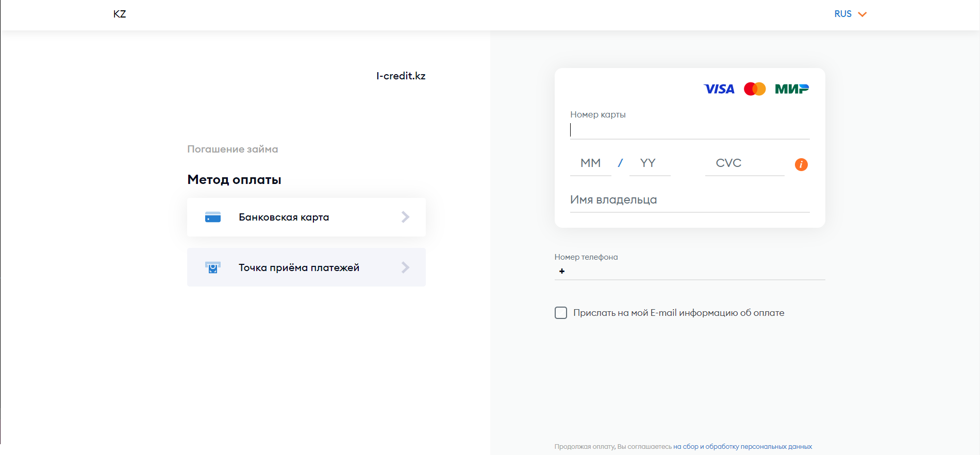Click the I-credit.kz merchant name
980x455 pixels.
click(x=401, y=76)
